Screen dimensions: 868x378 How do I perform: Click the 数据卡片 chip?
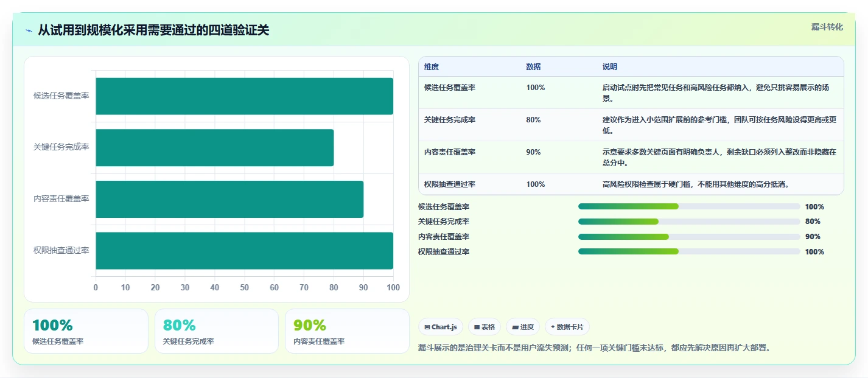pyautogui.click(x=567, y=327)
